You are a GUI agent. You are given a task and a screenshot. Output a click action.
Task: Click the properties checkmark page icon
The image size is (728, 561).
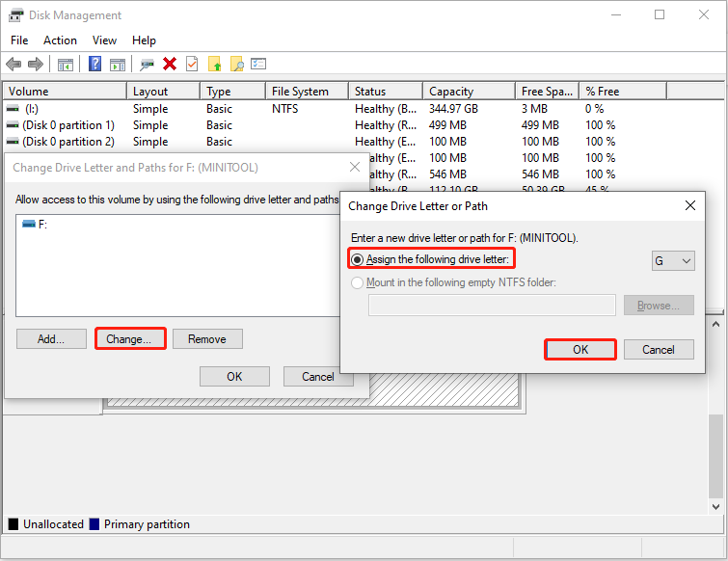coord(192,64)
